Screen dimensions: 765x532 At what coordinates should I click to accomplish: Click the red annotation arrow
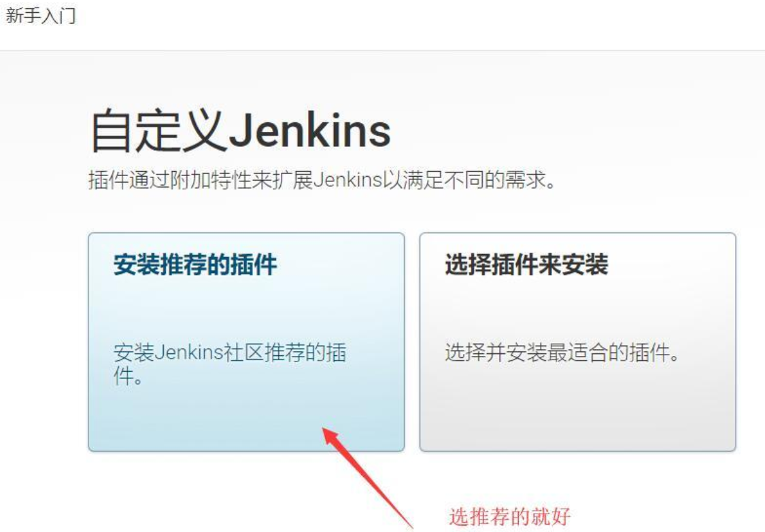click(x=367, y=477)
